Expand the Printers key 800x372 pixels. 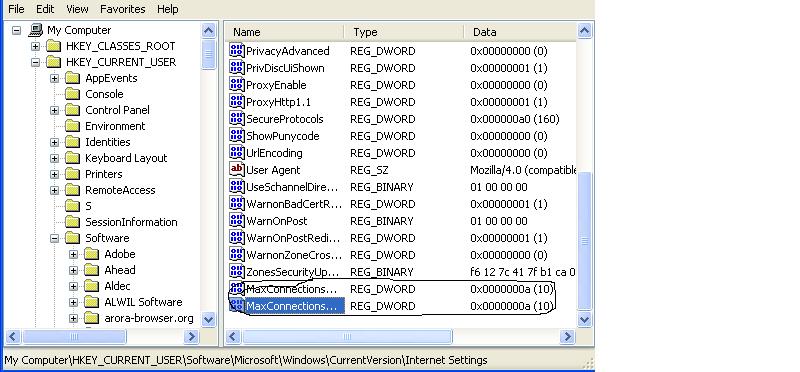click(54, 174)
